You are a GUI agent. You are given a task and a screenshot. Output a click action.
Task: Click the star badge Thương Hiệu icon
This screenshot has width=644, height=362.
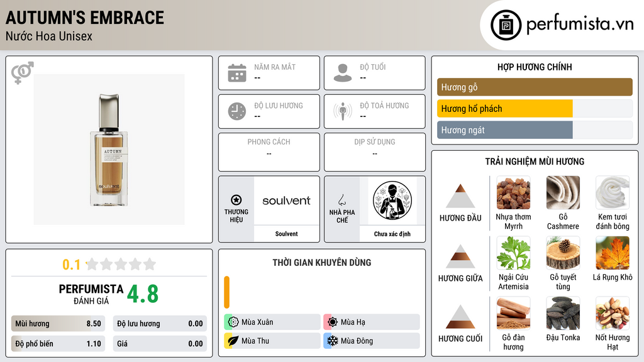point(236,200)
